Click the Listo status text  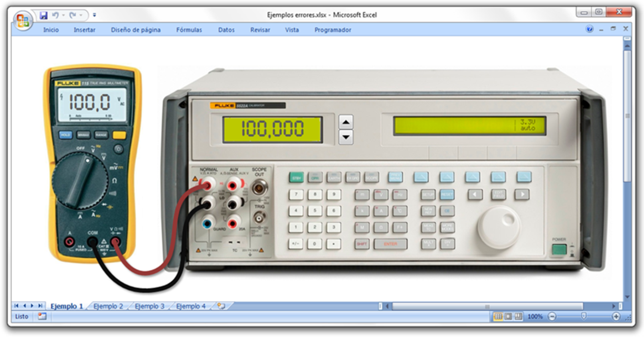[22, 316]
